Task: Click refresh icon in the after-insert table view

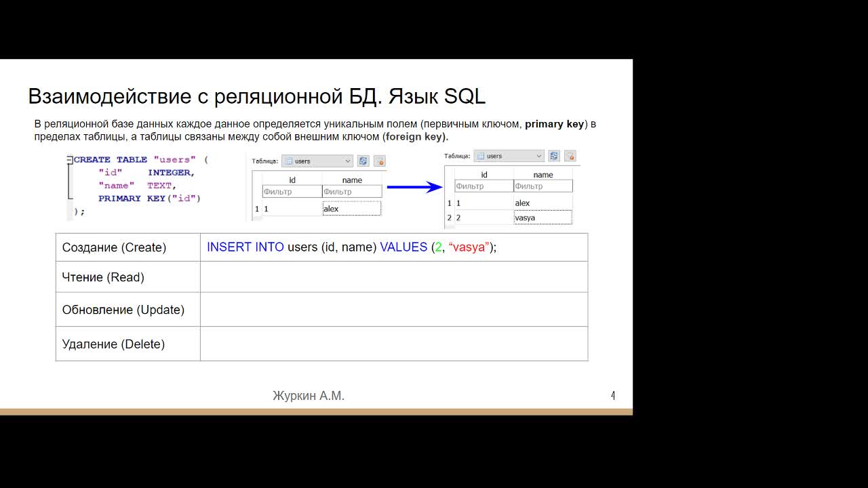Action: [554, 156]
